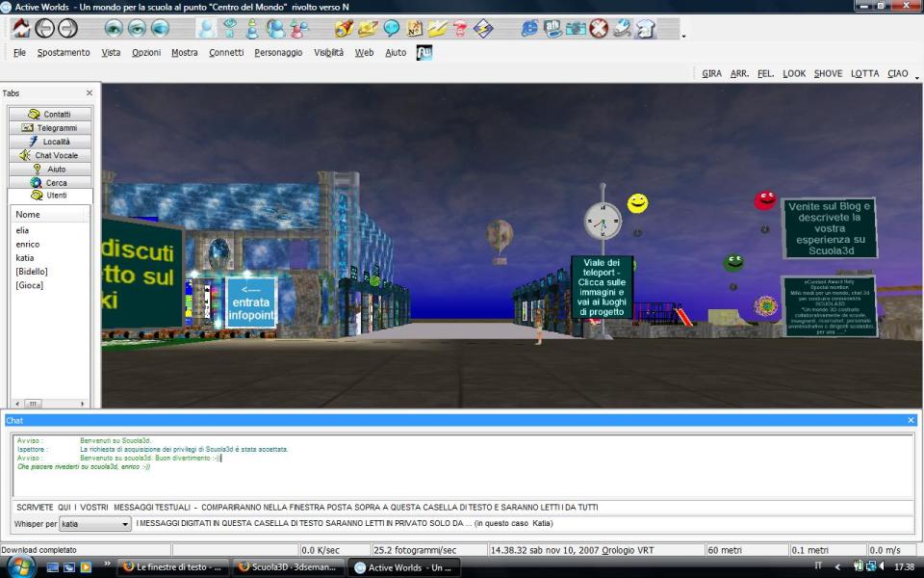The height and width of the screenshot is (578, 924).
Task: Click the whisper message input field
Action: [x=524, y=524]
